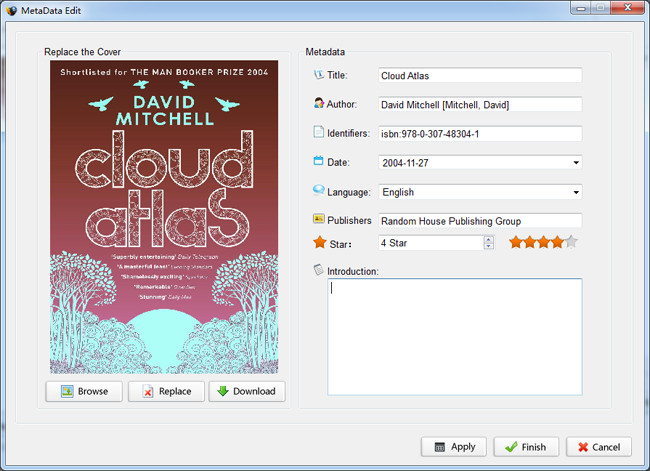Select the 2004-11-27 date value
The height and width of the screenshot is (471, 650).
pos(405,163)
